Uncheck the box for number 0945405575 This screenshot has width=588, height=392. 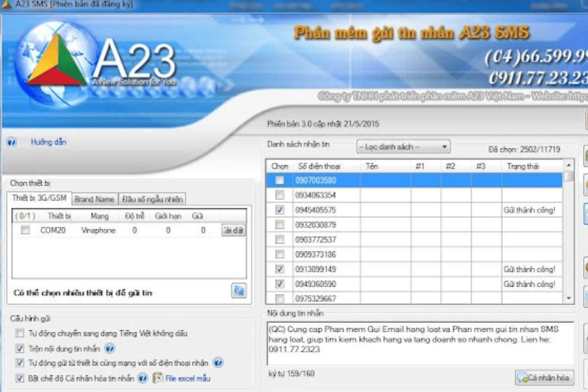pos(279,210)
